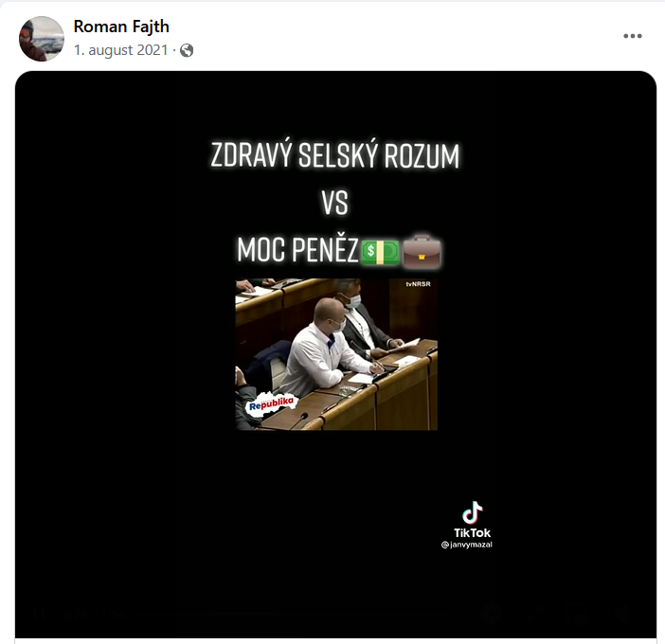This screenshot has width=665, height=644.
Task: Click the dollar banknote emoji
Action: pyautogui.click(x=380, y=252)
